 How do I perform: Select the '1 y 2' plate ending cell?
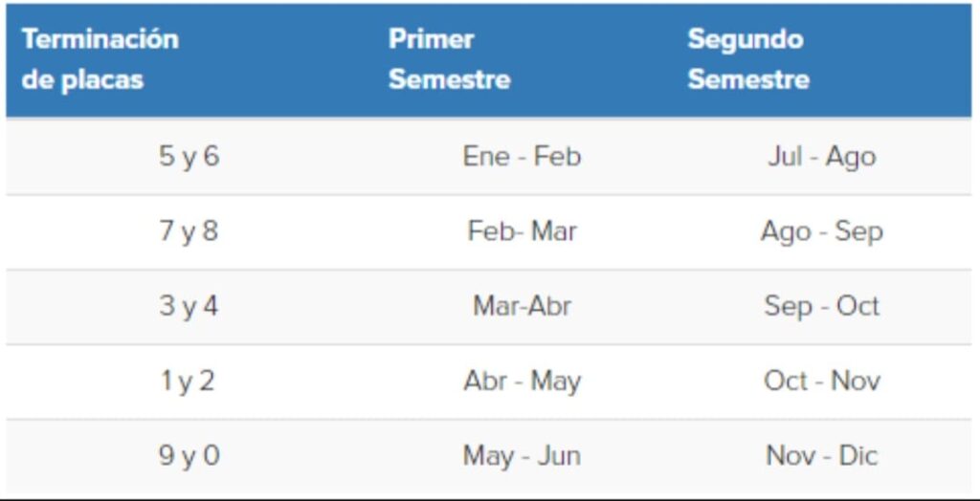point(189,381)
